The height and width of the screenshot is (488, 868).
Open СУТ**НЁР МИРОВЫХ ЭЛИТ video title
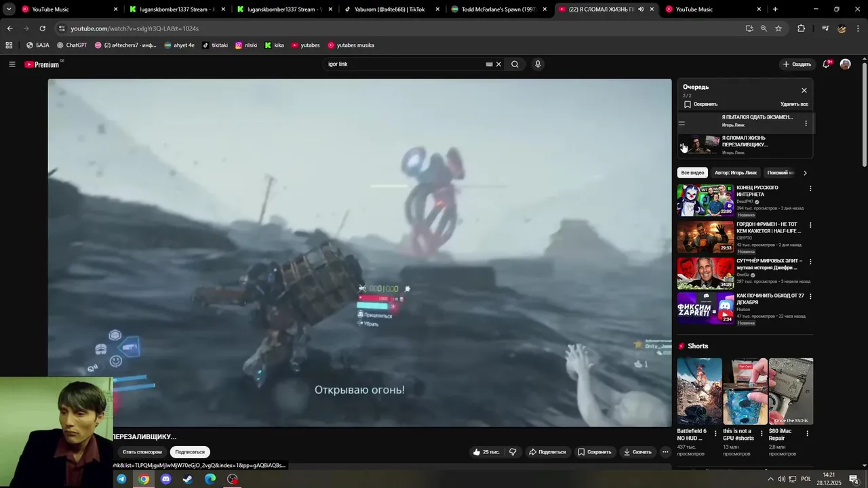pyautogui.click(x=769, y=264)
